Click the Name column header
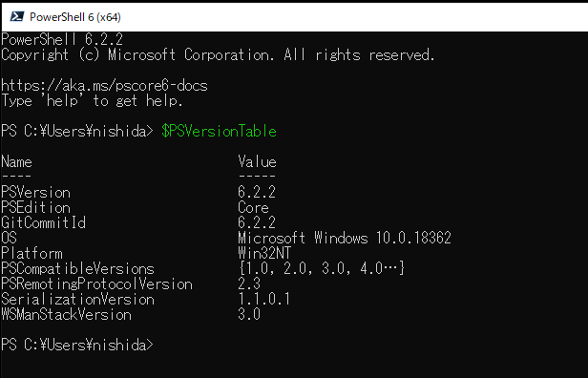Viewport: 588px width, 378px height. coord(16,162)
